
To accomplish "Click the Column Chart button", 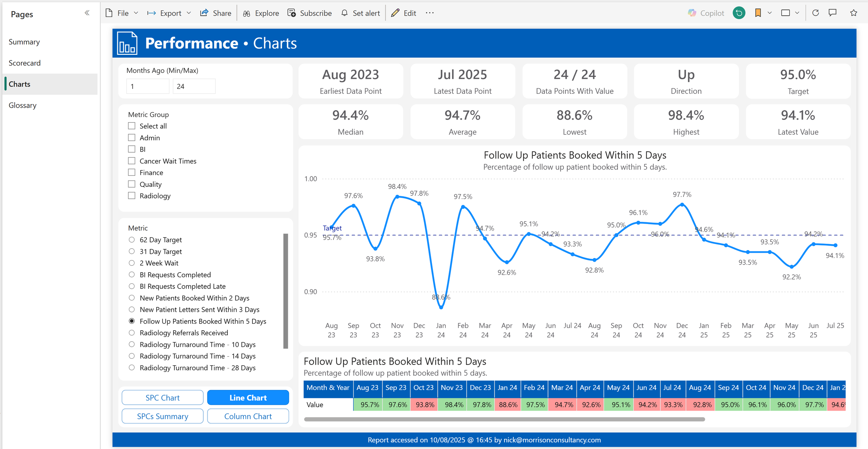I will coord(248,416).
